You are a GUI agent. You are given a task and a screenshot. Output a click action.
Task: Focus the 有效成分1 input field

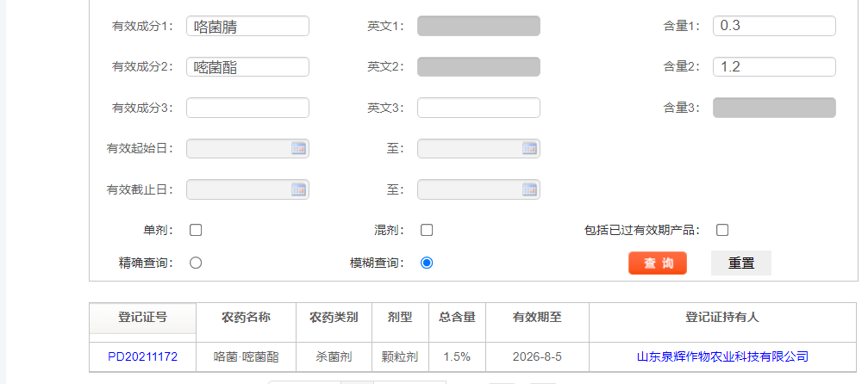[247, 26]
